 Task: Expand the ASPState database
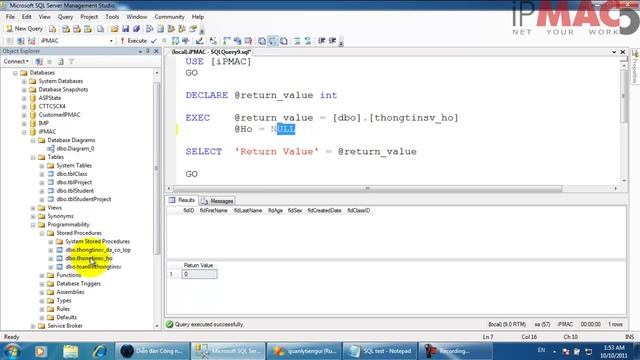24,98
